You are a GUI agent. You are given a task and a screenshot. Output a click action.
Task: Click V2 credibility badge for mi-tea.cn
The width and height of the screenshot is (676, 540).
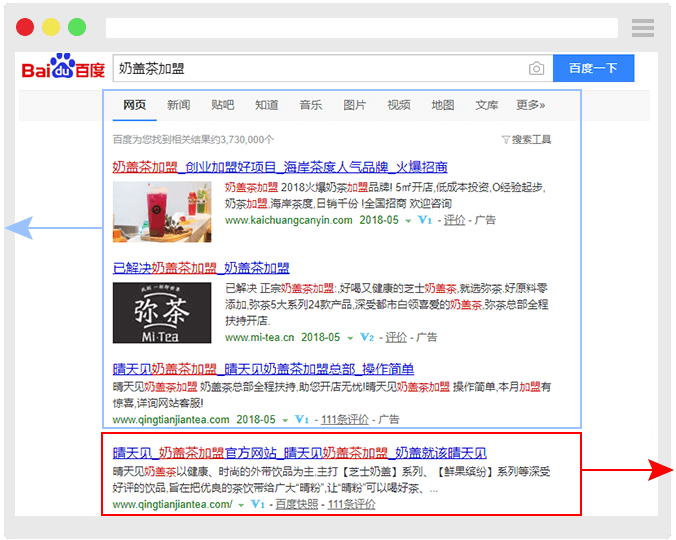pyautogui.click(x=367, y=338)
